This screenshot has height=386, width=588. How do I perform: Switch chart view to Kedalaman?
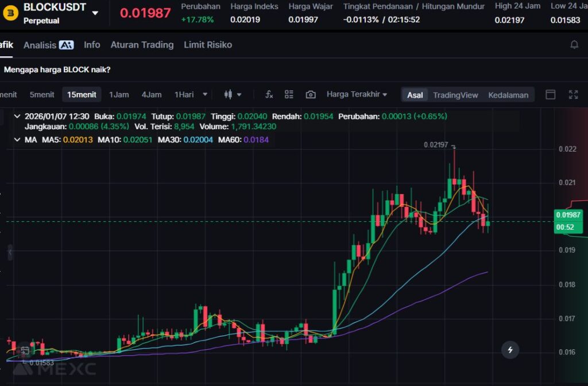pyautogui.click(x=508, y=95)
